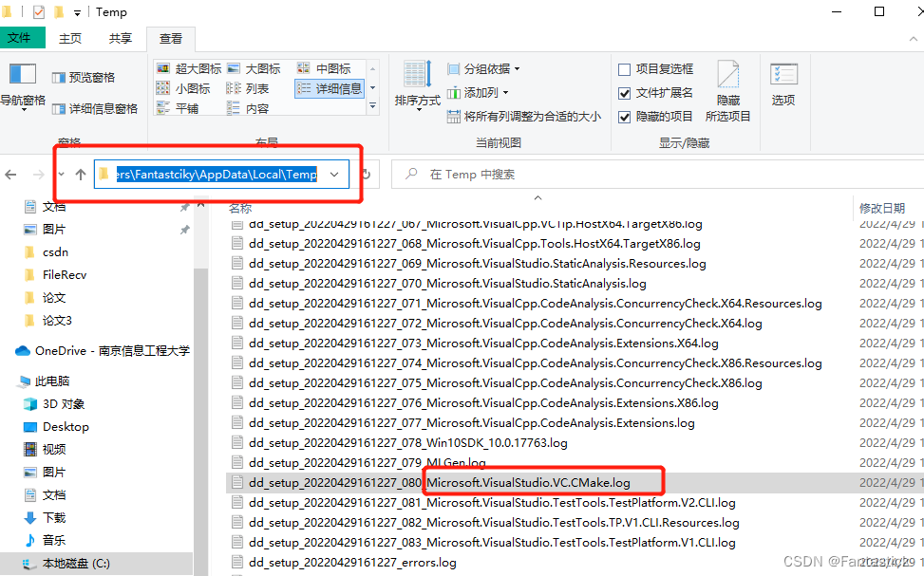Navigate up with the up arrow button
Viewport: 924px width, 576px height.
point(80,175)
